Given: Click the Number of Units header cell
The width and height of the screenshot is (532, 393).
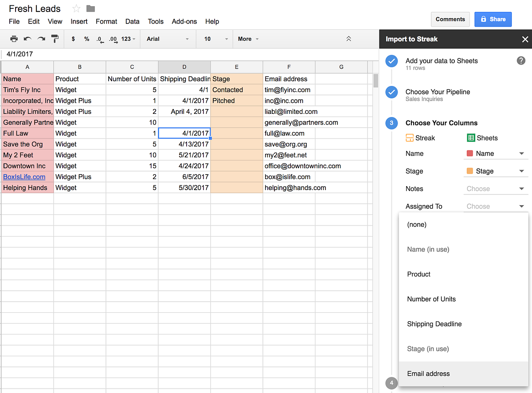Looking at the screenshot, I should (132, 79).
